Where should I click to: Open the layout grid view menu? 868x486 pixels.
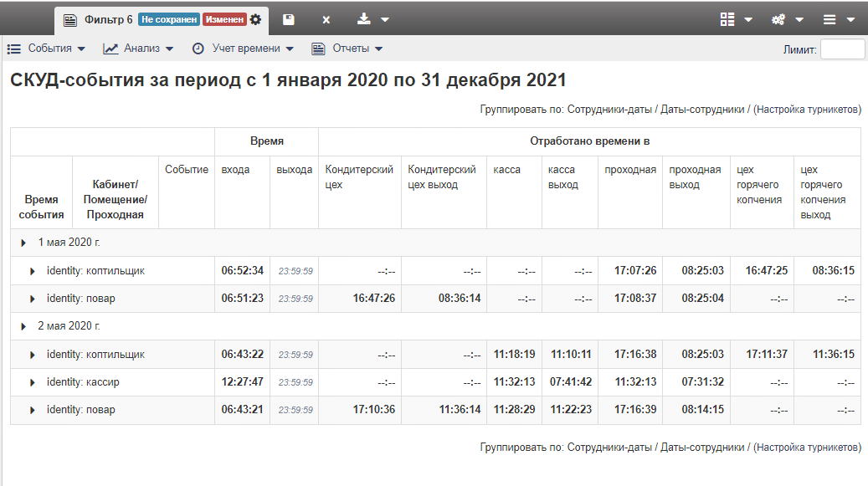click(x=736, y=19)
